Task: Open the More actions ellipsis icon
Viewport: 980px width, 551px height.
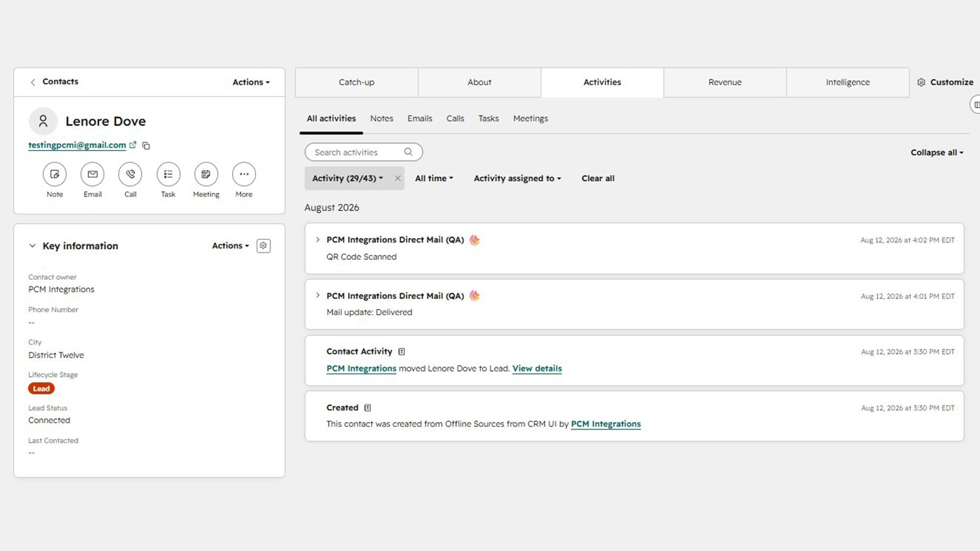Action: tap(244, 174)
